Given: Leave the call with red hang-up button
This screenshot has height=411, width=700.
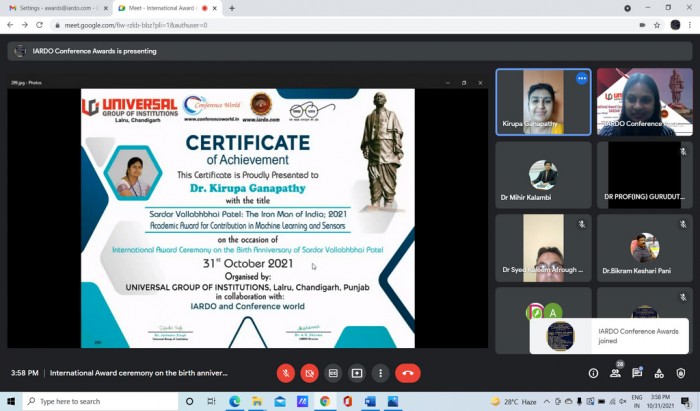Looking at the screenshot, I should coord(408,373).
